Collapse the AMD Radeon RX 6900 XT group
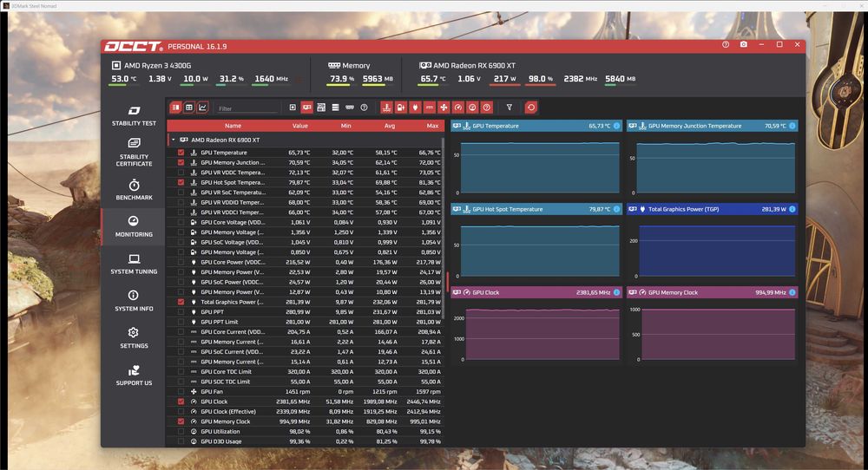The height and width of the screenshot is (470, 868). click(x=174, y=140)
